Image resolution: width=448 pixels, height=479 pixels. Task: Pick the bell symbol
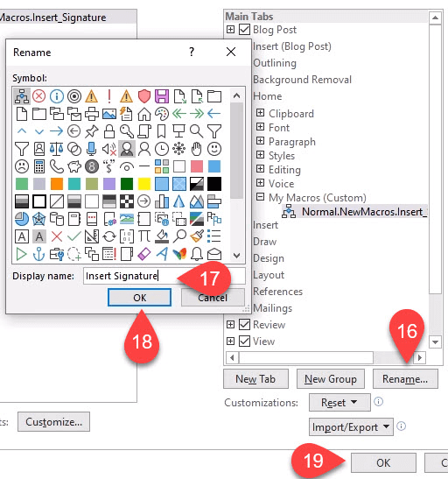[197, 254]
